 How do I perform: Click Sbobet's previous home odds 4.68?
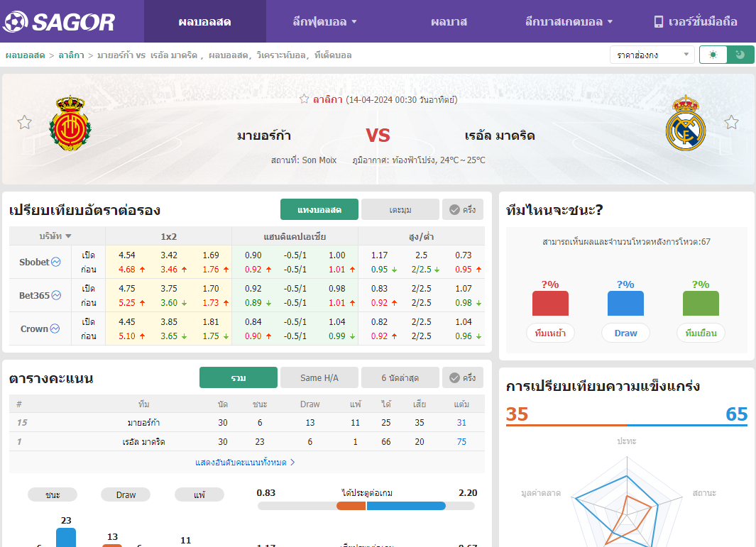coord(127,269)
